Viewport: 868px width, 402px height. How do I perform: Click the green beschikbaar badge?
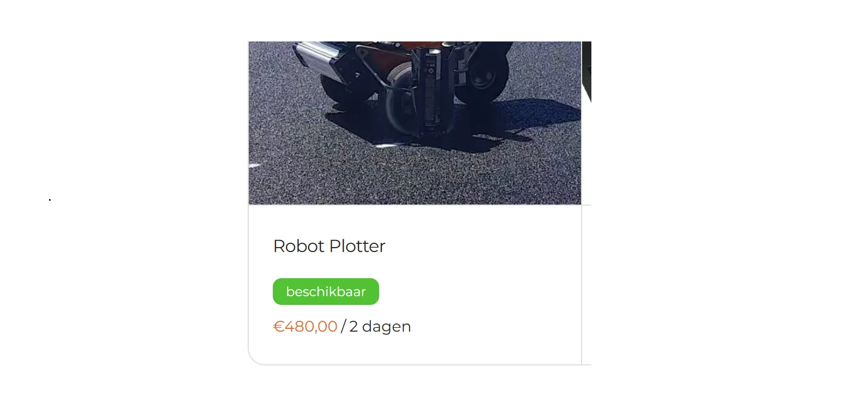(326, 292)
